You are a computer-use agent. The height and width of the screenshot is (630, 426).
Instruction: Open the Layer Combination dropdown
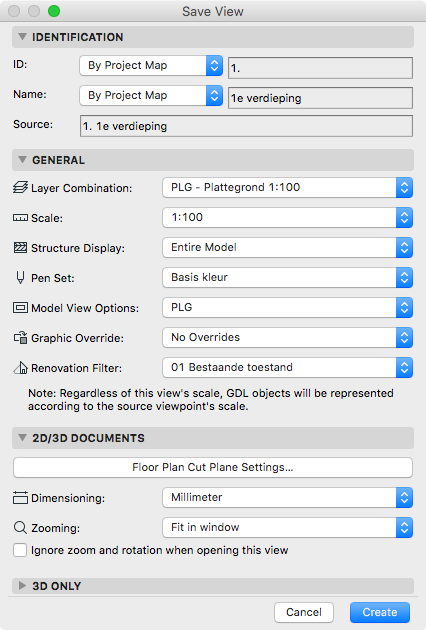point(287,187)
